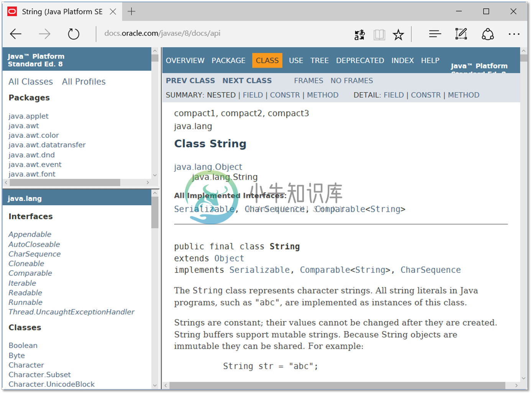Jump to detail CONSTR section
The height and width of the screenshot is (394, 532).
pyautogui.click(x=426, y=95)
